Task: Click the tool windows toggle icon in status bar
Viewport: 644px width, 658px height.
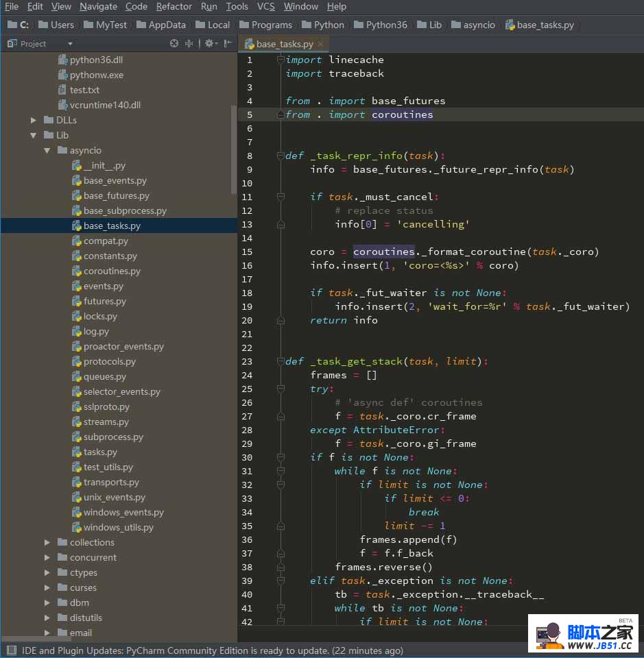Action: 12,650
